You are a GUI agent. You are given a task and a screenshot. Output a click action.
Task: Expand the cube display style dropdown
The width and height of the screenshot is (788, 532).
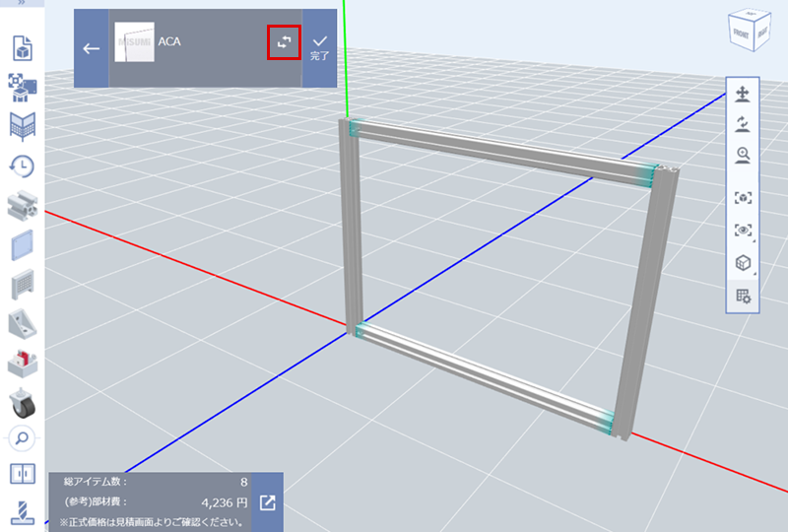tap(744, 263)
